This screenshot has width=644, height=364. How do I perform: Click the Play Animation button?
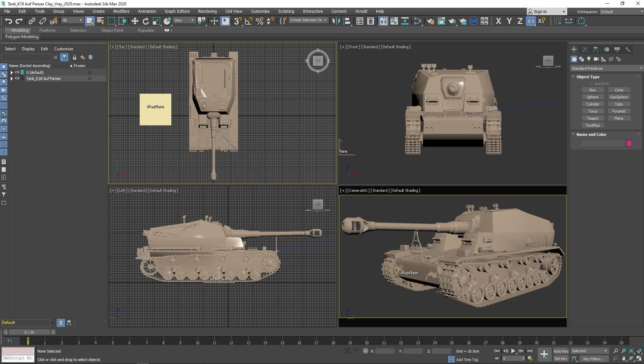click(513, 351)
